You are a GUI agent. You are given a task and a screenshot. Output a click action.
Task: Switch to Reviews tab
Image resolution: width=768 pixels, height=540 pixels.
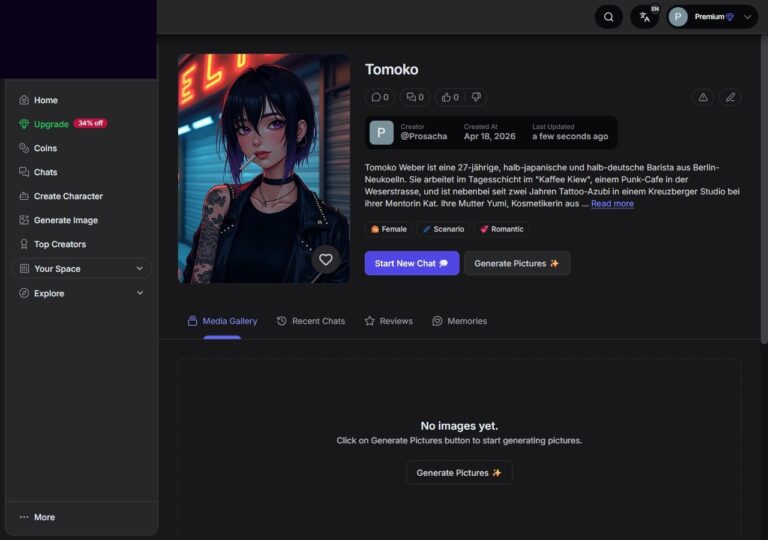(389, 321)
